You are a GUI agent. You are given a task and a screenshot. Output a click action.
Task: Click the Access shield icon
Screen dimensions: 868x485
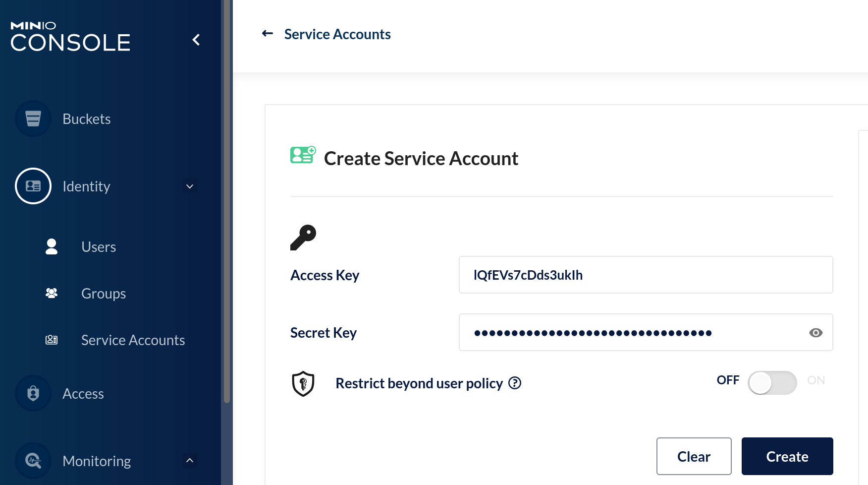point(33,393)
